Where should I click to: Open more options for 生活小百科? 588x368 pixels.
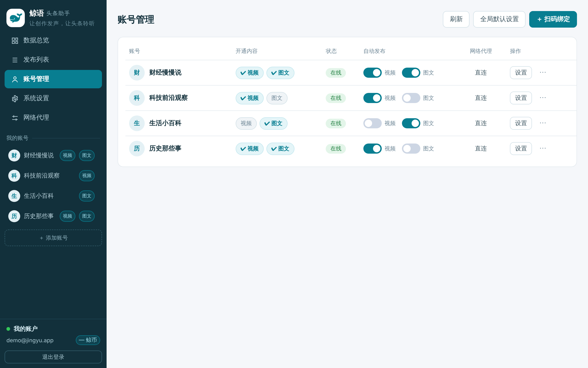(543, 123)
